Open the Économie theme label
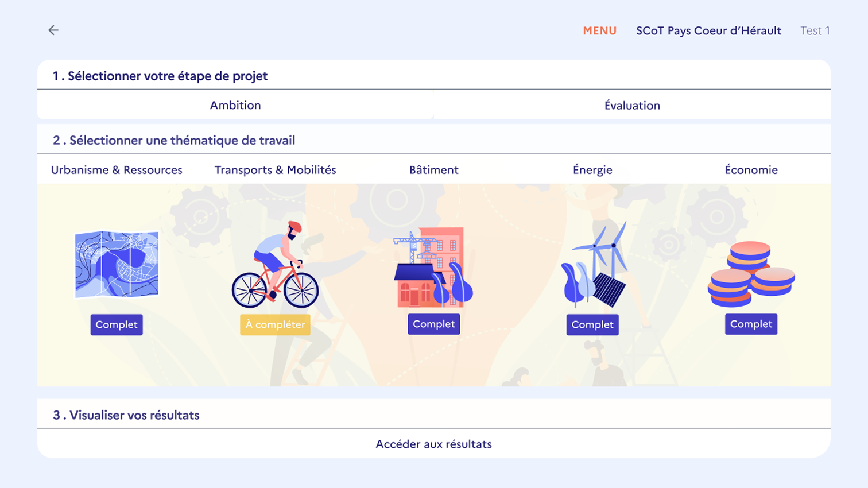This screenshot has height=488, width=868. (x=751, y=170)
